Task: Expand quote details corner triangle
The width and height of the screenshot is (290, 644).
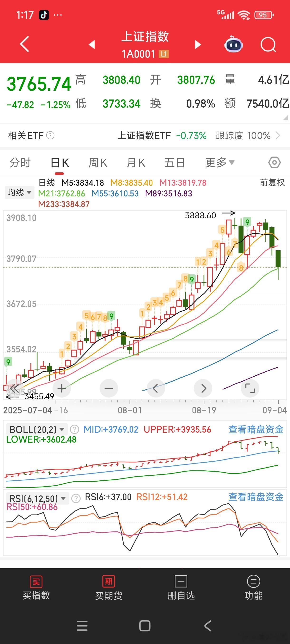Action: click(x=285, y=118)
